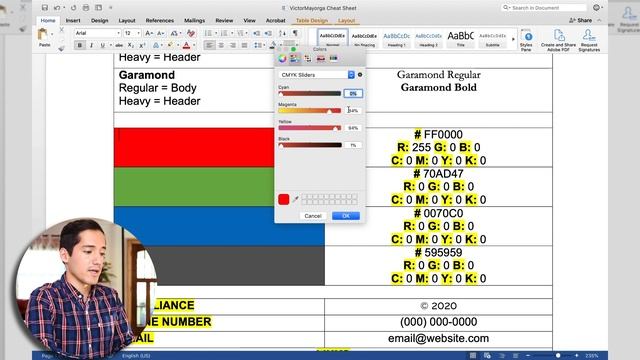Apply superscript formatting
Viewport: 640px width, 360px height.
pyautogui.click(x=142, y=45)
